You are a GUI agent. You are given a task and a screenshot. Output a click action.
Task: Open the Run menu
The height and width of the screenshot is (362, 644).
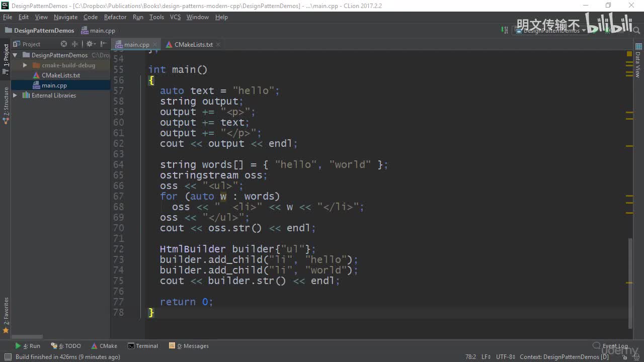[x=138, y=17]
